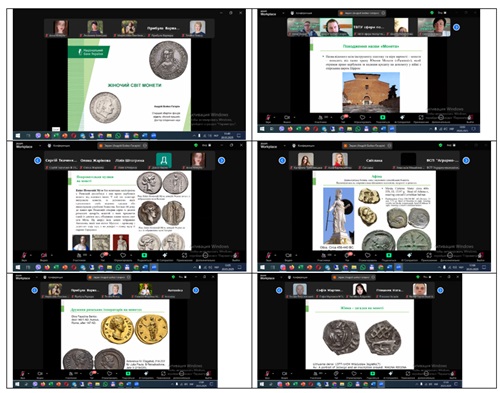The height and width of the screenshot is (393, 500).
Task: Open Reactions heart in the Athena statue window
Action: point(367,256)
